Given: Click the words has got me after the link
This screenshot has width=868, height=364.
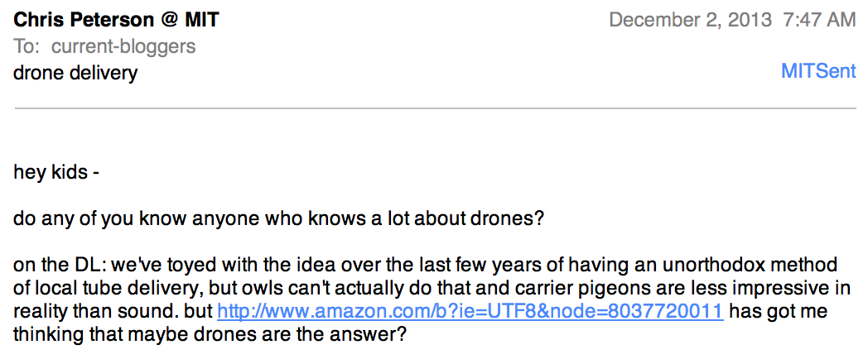Looking at the screenshot, I should pyautogui.click(x=778, y=312).
